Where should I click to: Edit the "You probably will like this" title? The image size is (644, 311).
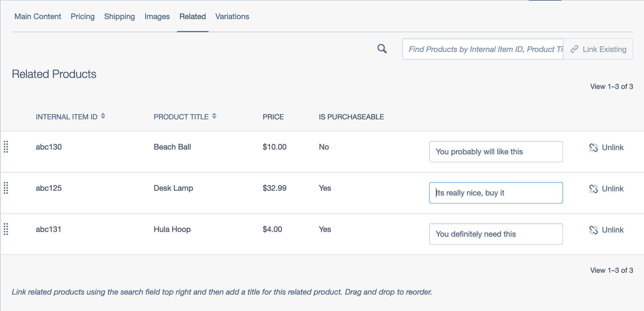(496, 152)
